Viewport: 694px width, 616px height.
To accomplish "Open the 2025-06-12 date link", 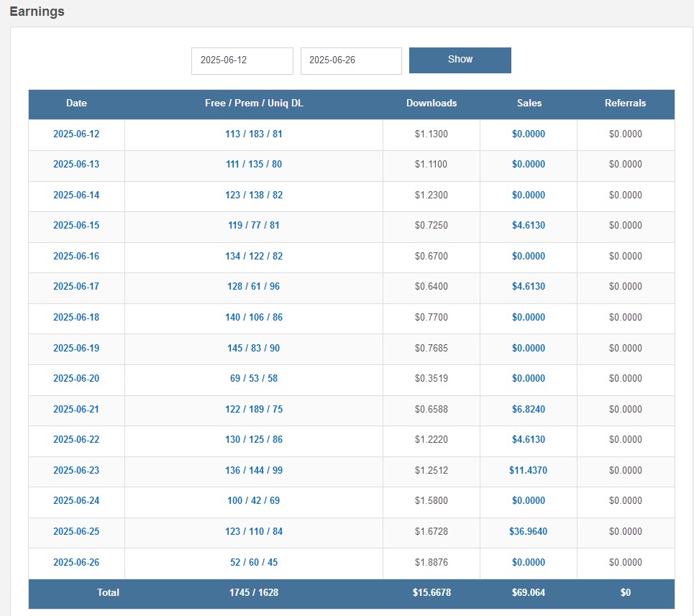I will 76,134.
